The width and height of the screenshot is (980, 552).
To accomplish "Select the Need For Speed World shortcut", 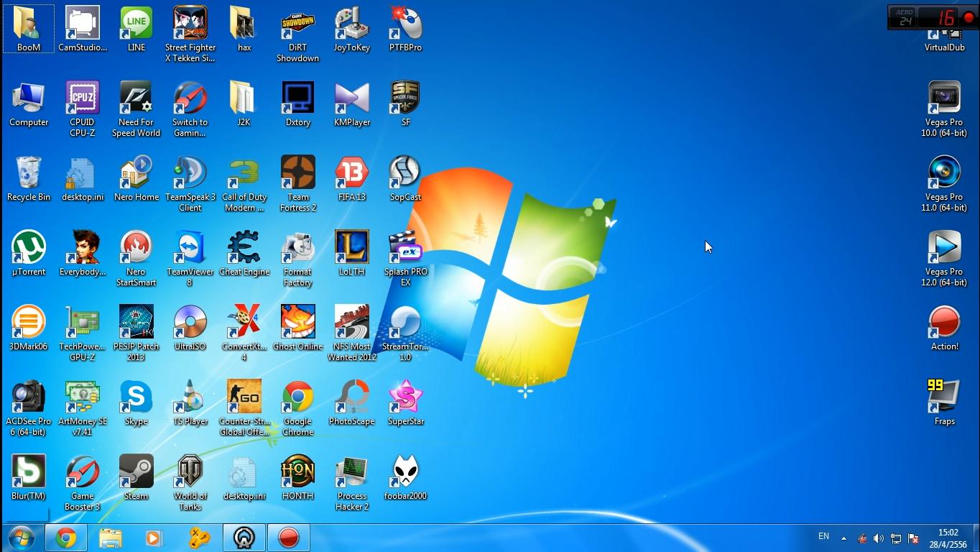I will [x=137, y=109].
